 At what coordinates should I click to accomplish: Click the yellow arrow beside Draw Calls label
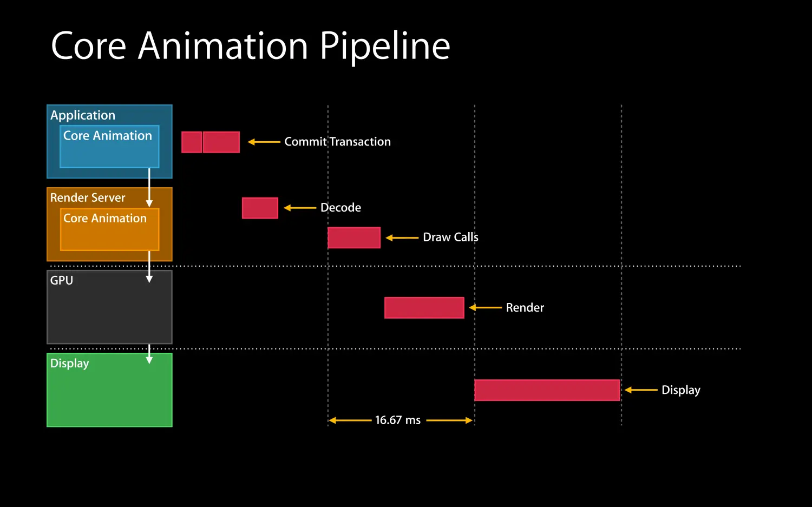tap(402, 238)
